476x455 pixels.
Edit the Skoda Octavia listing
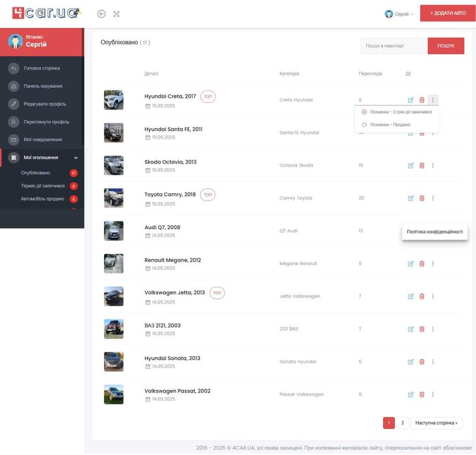point(410,165)
